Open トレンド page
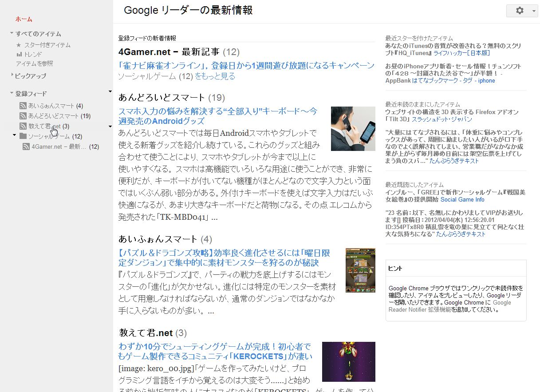 click(x=33, y=54)
